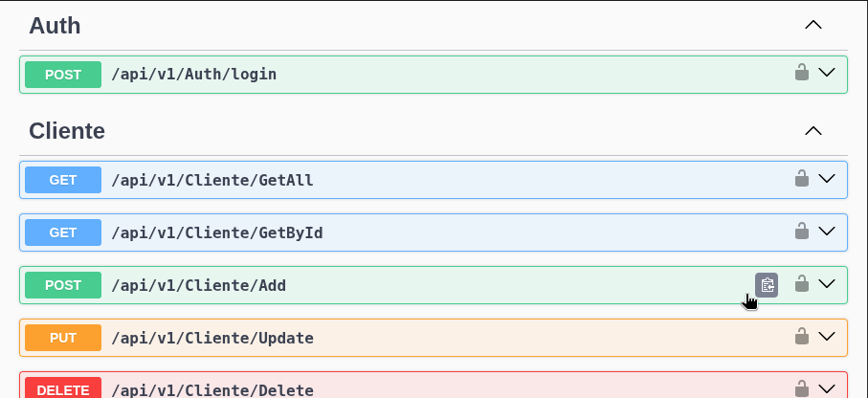Viewport: 868px width, 398px height.
Task: Collapse the Cliente section with its arrow
Action: (813, 131)
